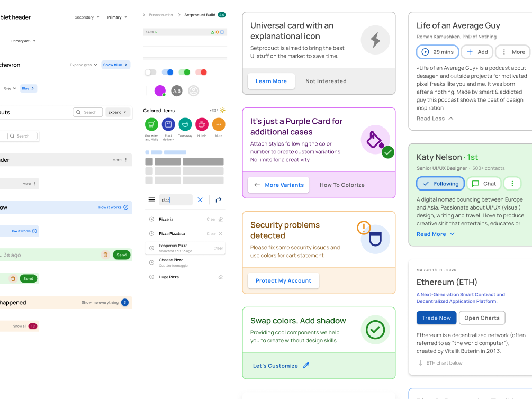Click the blue badge 3 next to Show me everything
This screenshot has width=532, height=399.
[x=125, y=302]
